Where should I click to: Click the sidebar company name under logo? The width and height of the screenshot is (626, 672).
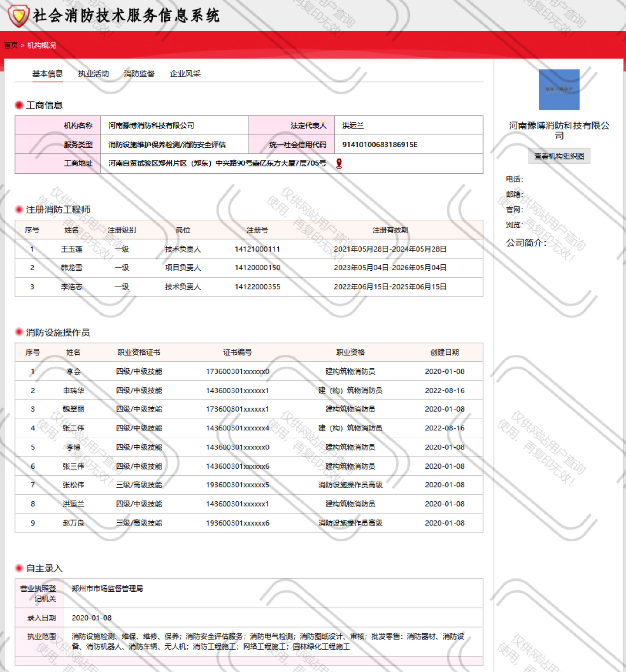pos(559,131)
